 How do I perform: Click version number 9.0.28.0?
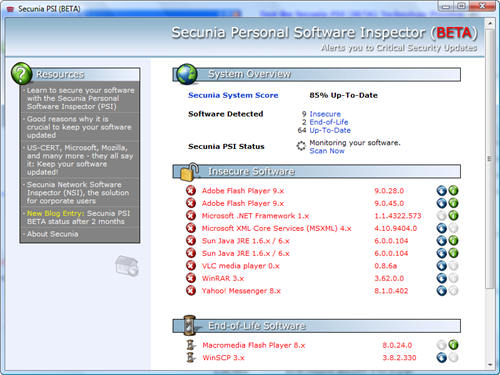389,191
